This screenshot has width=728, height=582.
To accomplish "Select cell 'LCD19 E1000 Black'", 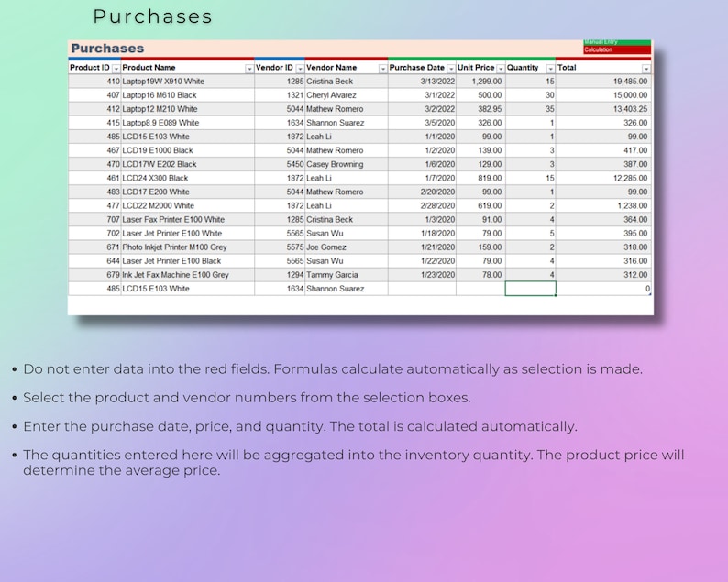I will pos(188,150).
